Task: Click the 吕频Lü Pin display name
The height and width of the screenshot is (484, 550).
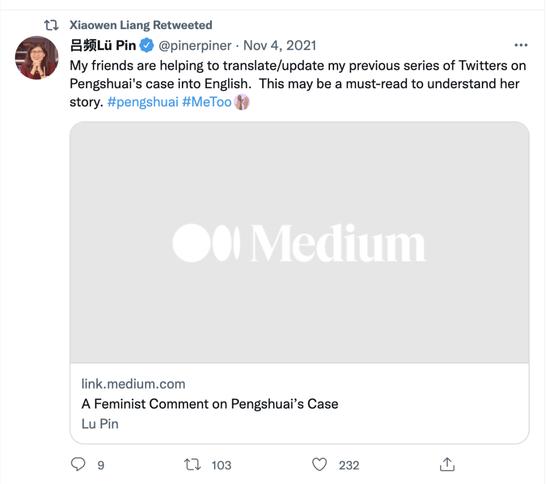Action: [x=103, y=46]
